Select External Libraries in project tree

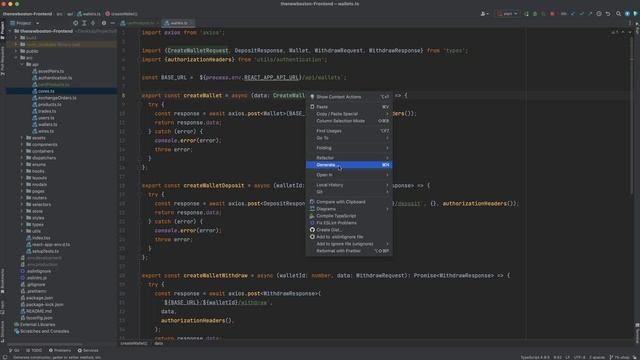pos(34,324)
